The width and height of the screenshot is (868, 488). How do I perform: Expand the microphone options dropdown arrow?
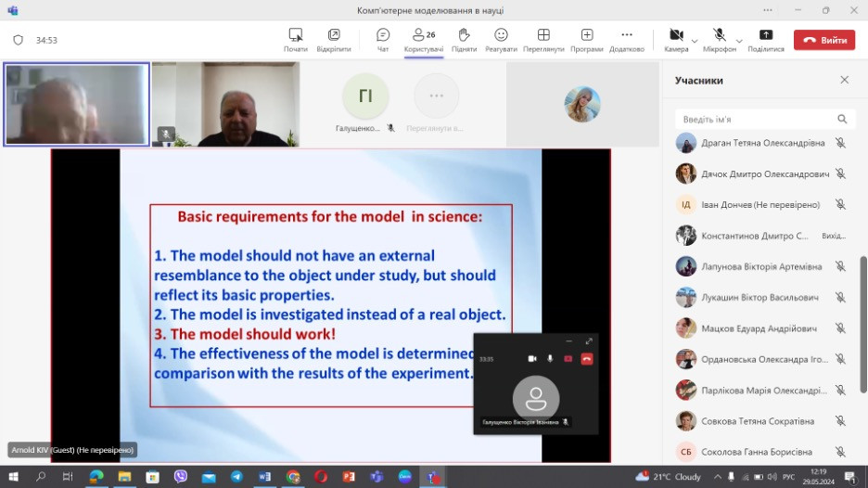(739, 41)
